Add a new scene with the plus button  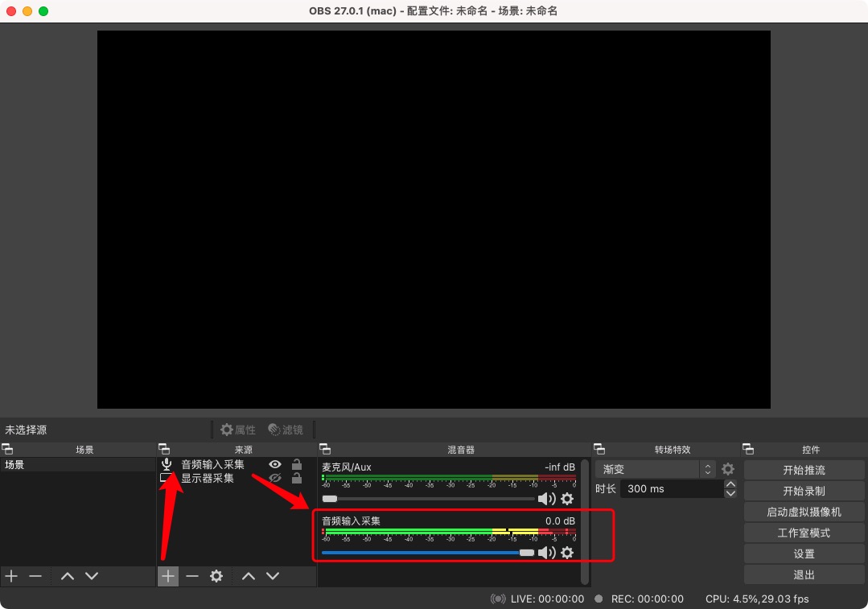tap(11, 576)
